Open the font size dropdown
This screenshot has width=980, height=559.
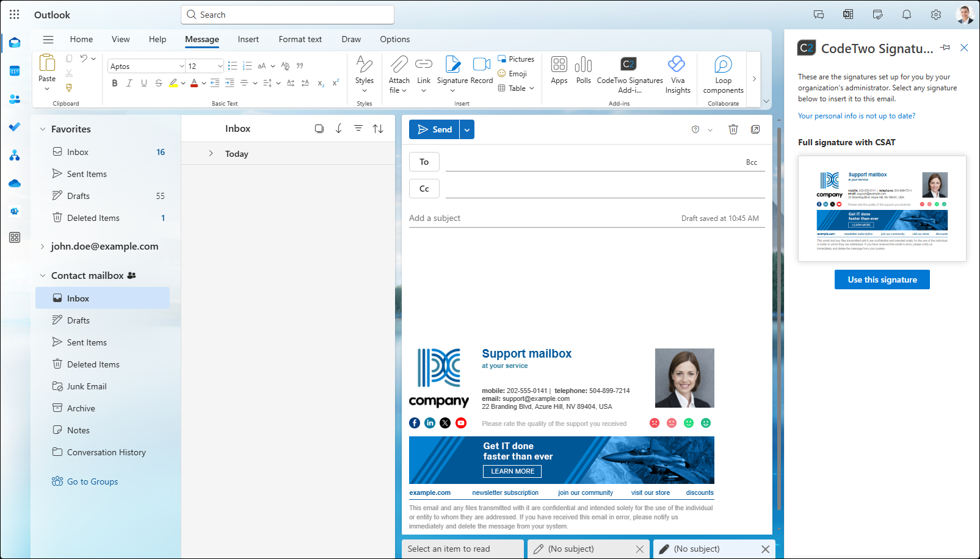219,65
